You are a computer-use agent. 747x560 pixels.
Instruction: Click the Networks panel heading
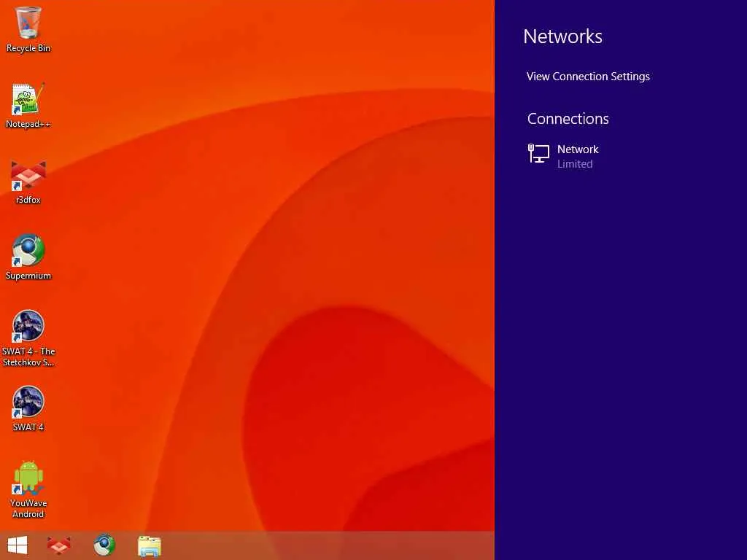click(562, 36)
